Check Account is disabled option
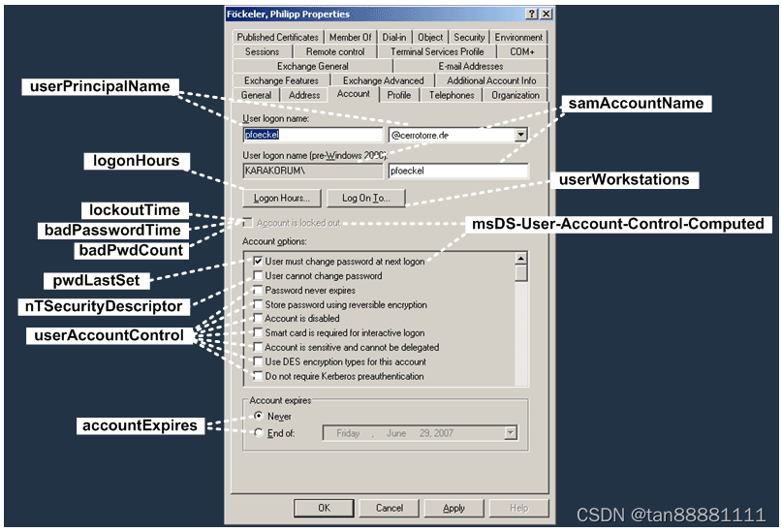 pyautogui.click(x=258, y=318)
